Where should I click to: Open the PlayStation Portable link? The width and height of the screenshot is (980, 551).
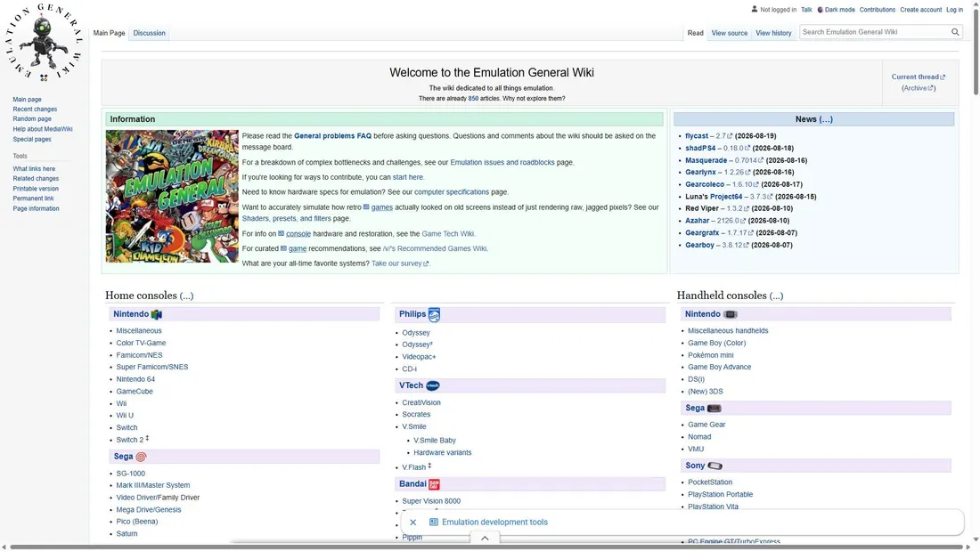pyautogui.click(x=720, y=495)
